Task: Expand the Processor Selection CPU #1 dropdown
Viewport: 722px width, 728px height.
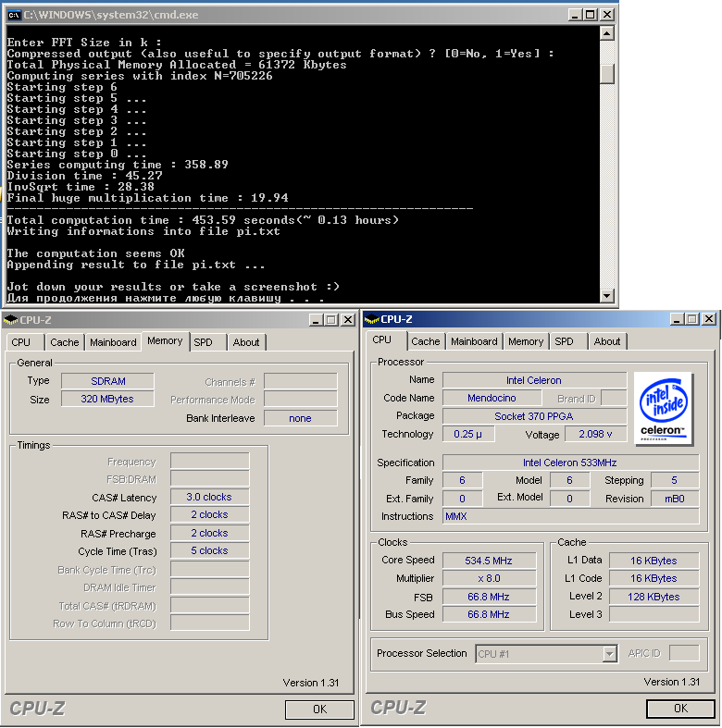Action: (x=609, y=654)
